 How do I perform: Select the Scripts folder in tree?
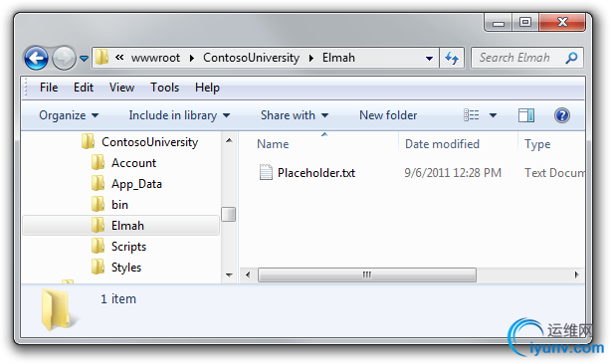[x=128, y=247]
